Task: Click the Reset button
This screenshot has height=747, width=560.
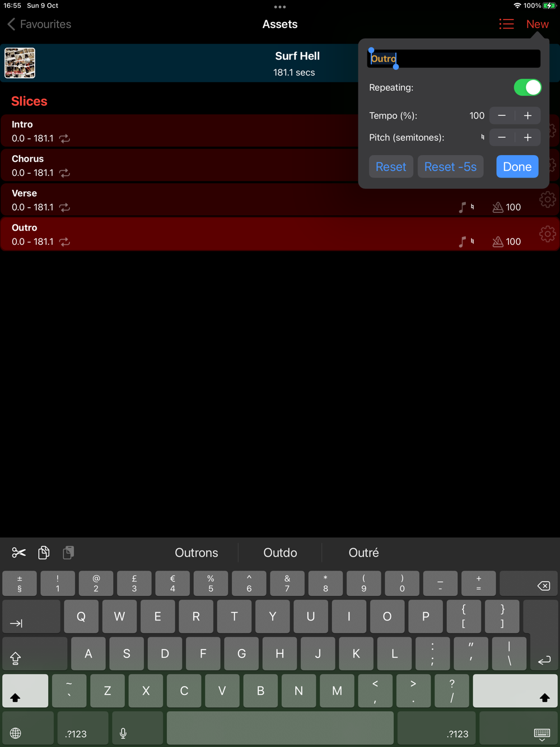Action: (391, 167)
